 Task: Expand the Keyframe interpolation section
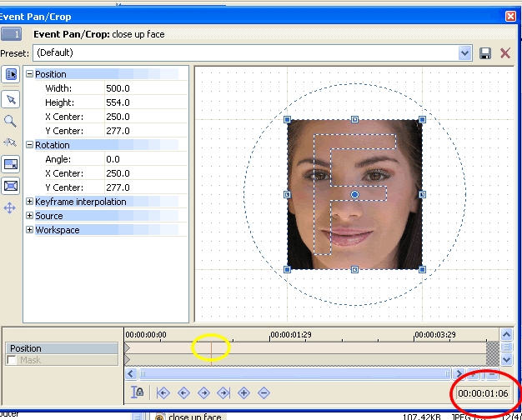click(30, 202)
